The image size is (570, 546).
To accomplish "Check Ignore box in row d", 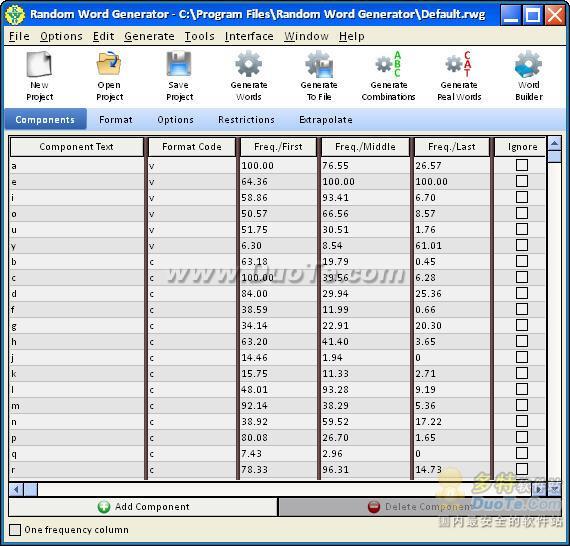I will 522,293.
